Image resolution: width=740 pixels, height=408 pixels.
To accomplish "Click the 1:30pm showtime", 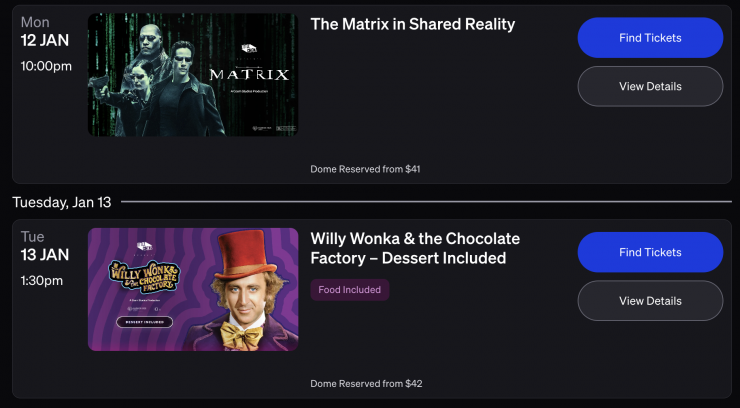I will [x=42, y=281].
